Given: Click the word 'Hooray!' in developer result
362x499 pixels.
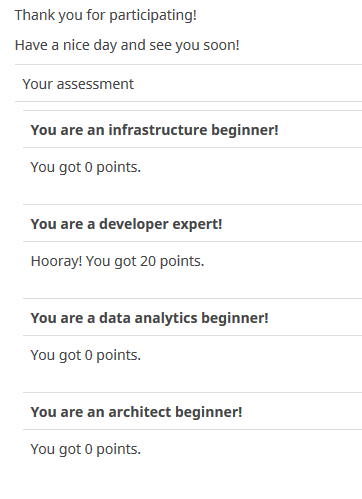Looking at the screenshot, I should point(56,261).
